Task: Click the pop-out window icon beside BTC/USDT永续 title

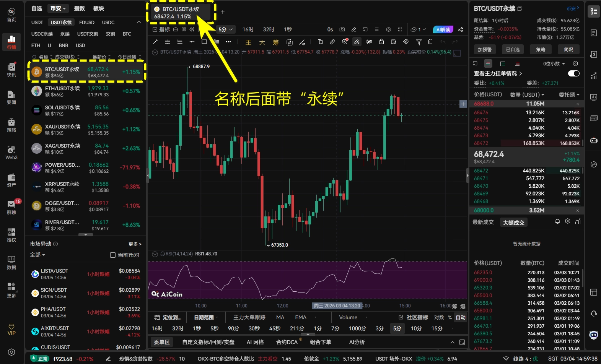Action: click(x=520, y=8)
